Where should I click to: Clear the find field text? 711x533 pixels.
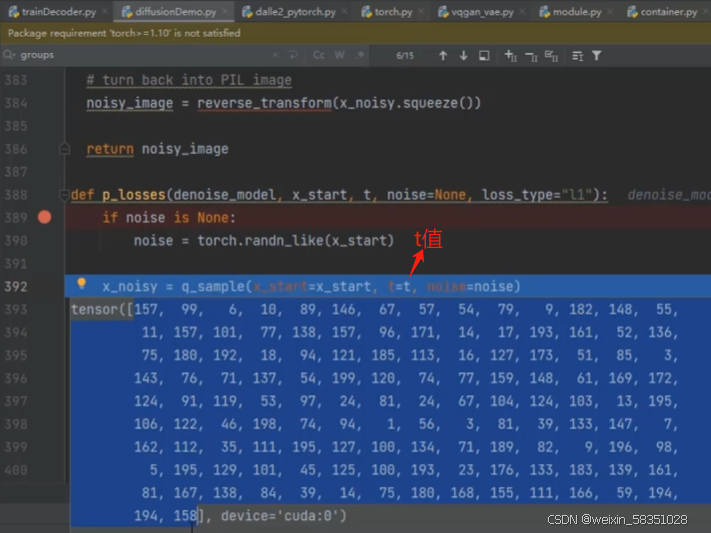(275, 55)
